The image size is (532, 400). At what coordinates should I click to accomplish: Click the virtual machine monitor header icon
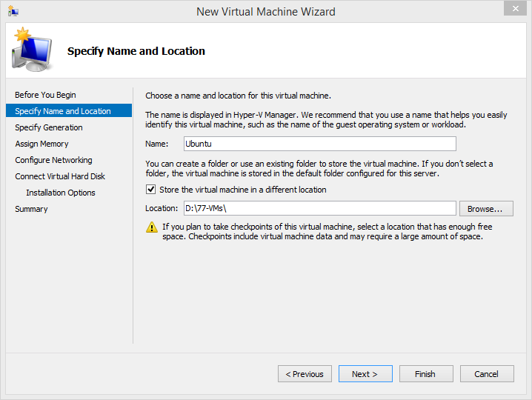[32, 50]
